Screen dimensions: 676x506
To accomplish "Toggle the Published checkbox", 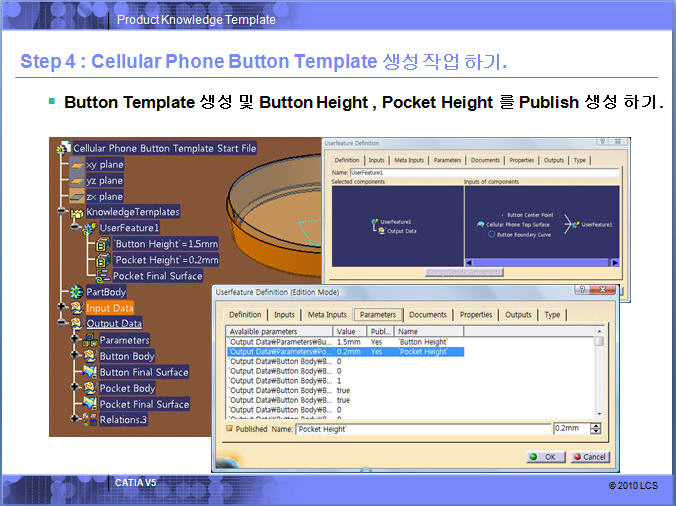I will 230,428.
